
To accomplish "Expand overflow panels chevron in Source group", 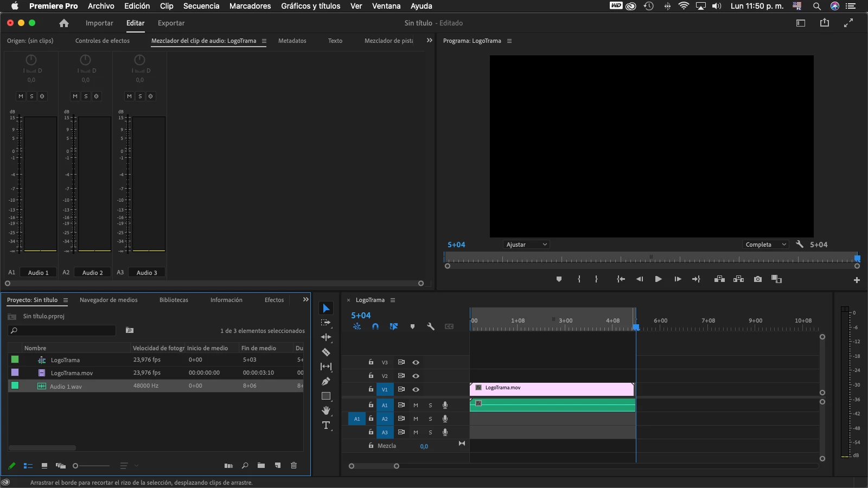I will (x=430, y=41).
